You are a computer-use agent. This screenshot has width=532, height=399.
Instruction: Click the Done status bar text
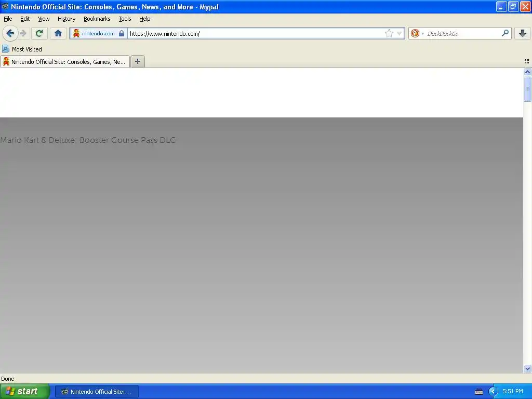pos(7,379)
